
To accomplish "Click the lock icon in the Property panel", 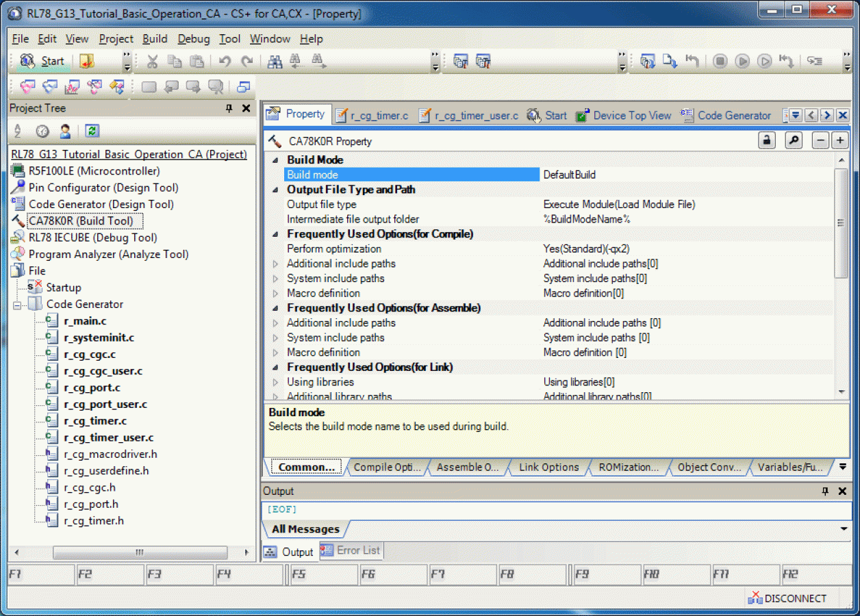I will click(766, 139).
